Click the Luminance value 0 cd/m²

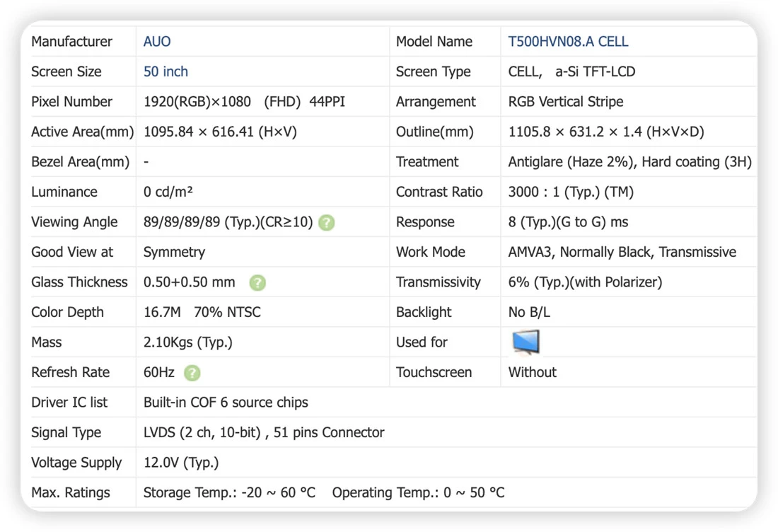pyautogui.click(x=168, y=192)
